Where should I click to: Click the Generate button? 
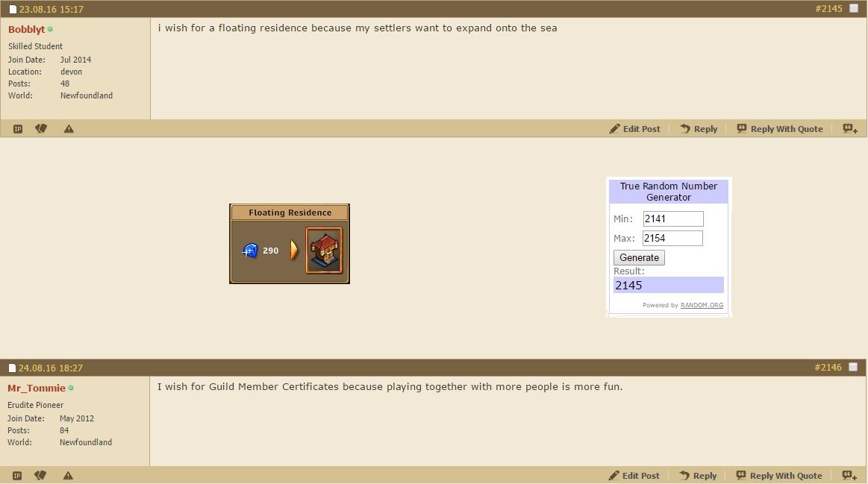pos(639,258)
